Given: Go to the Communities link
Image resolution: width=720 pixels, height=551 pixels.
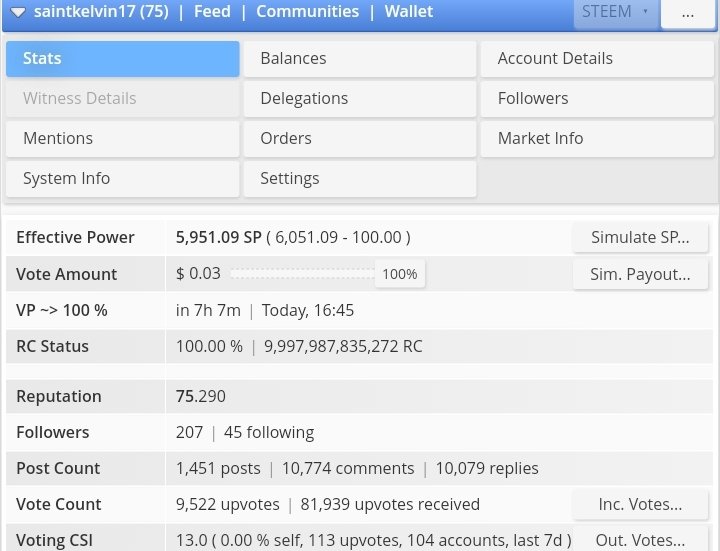Looking at the screenshot, I should pos(307,11).
